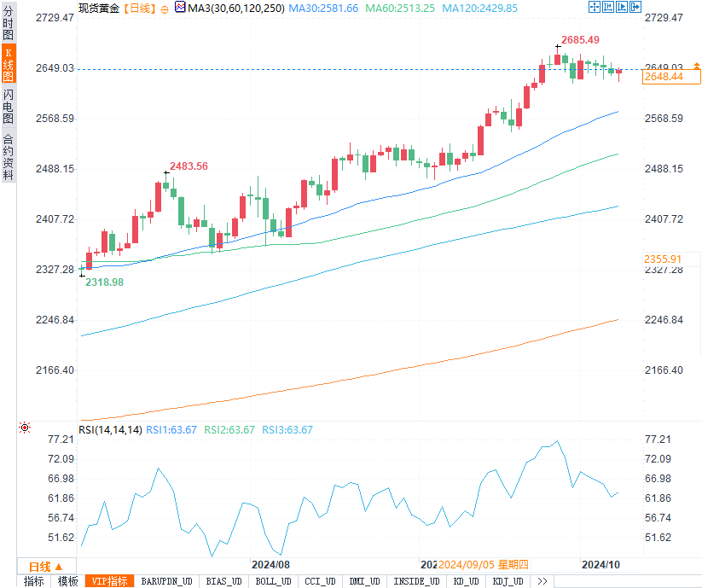Click the dashed-square icon in top-right toolbar

594,7
